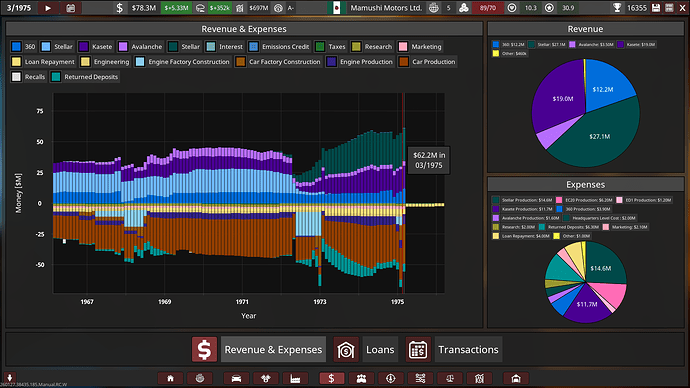The width and height of the screenshot is (690, 388).
Task: Open the car designer icon in the bottom bar
Action: [236, 378]
